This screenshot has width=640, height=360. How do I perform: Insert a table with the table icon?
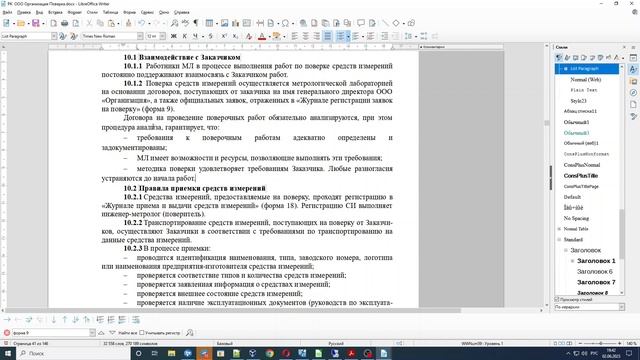point(209,23)
